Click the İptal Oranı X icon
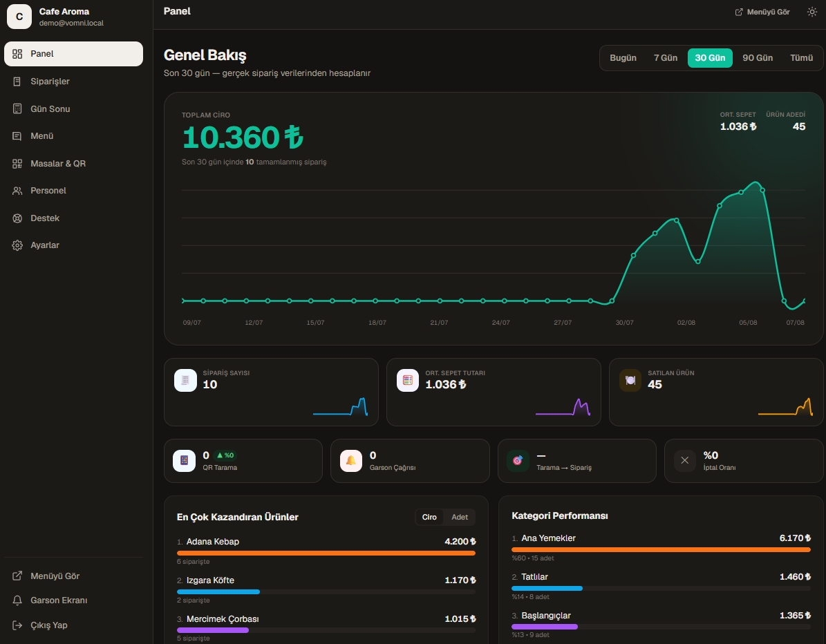Screen dimensions: 826x644 coord(685,461)
